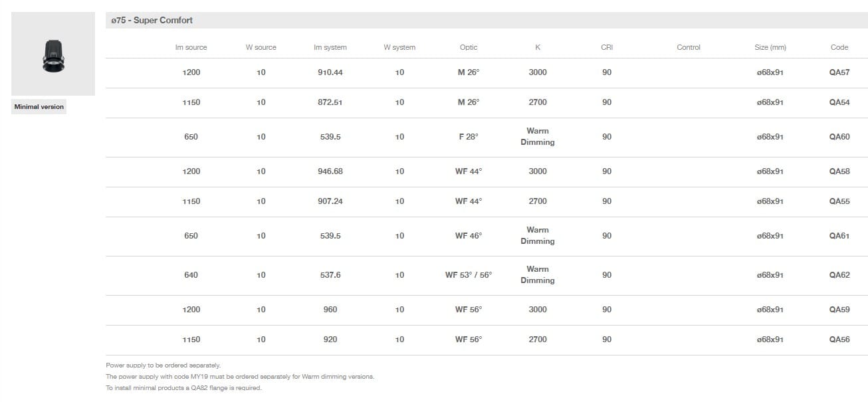
Task: Click the ø75 - Super Comfort section header
Action: pos(152,21)
